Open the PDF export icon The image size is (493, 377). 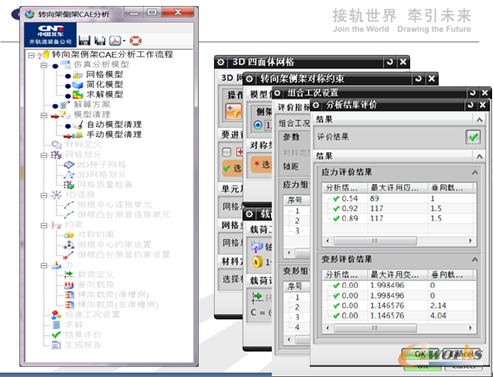115,41
